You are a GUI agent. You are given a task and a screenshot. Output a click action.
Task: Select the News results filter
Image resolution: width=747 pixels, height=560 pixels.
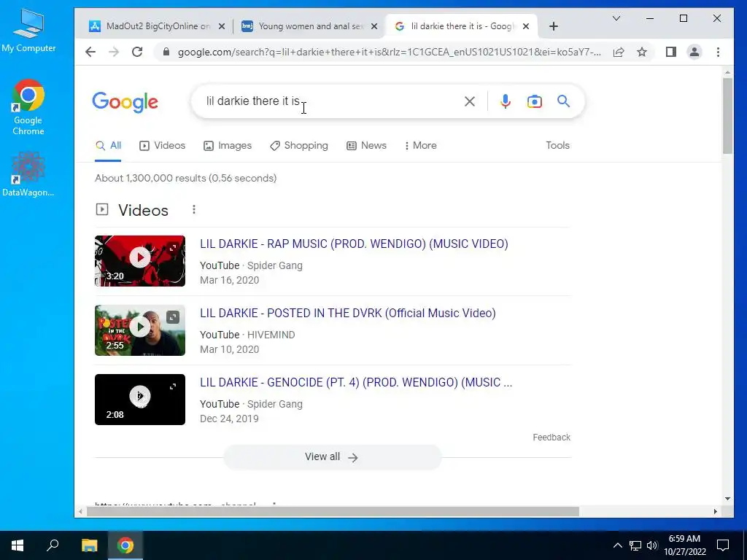366,145
